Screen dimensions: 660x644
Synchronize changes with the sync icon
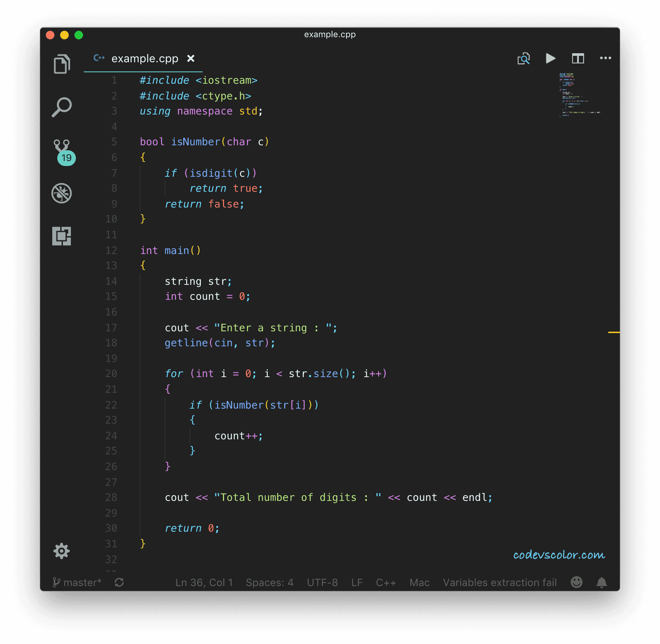(119, 582)
